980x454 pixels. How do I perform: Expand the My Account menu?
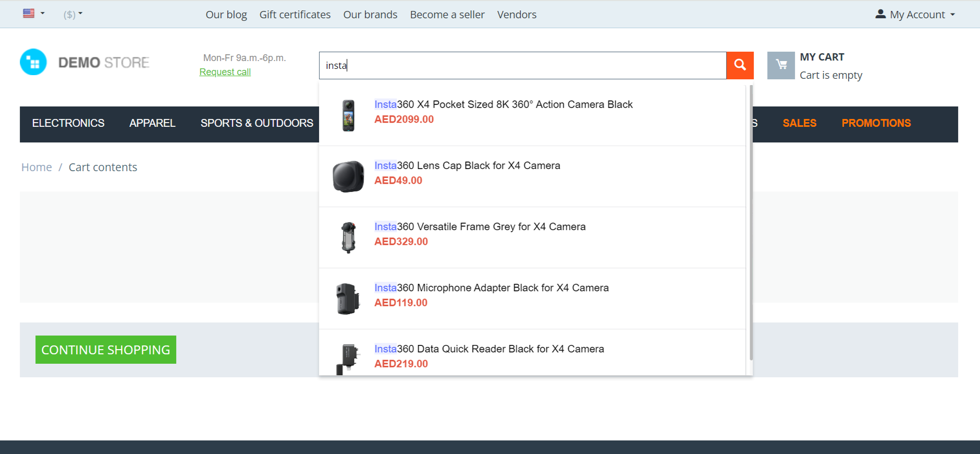coord(915,15)
